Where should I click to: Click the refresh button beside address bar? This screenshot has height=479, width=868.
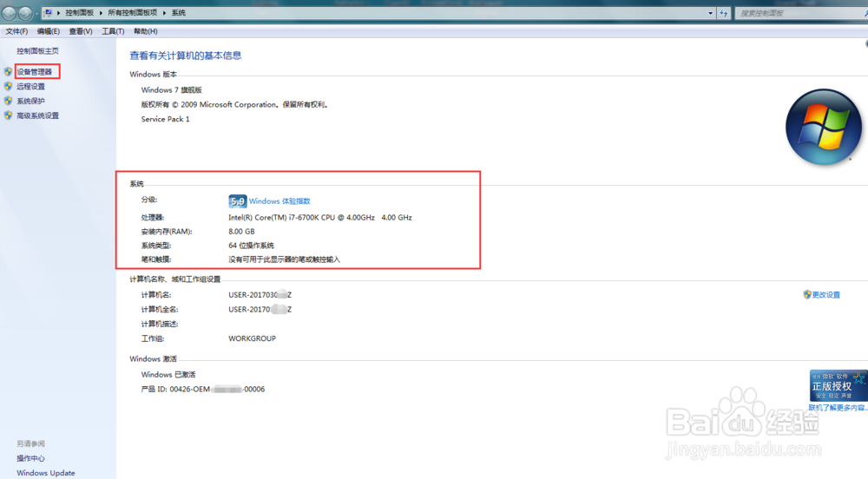[x=724, y=13]
